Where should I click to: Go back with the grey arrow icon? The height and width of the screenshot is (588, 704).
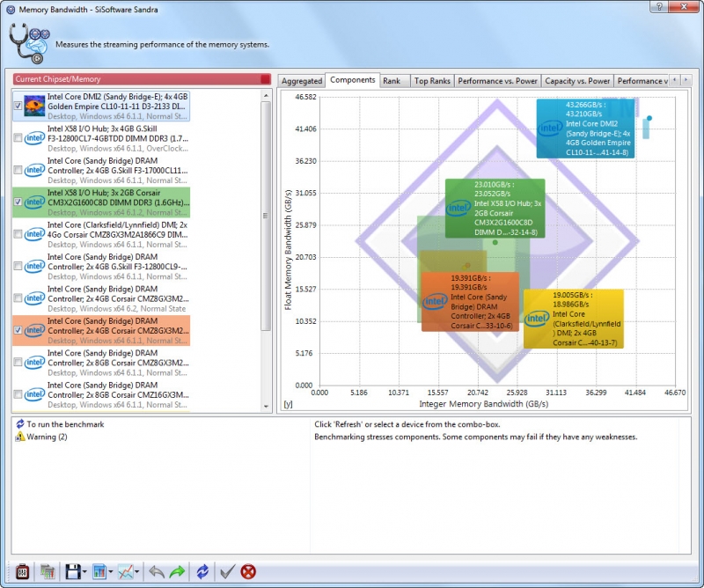pos(157,571)
